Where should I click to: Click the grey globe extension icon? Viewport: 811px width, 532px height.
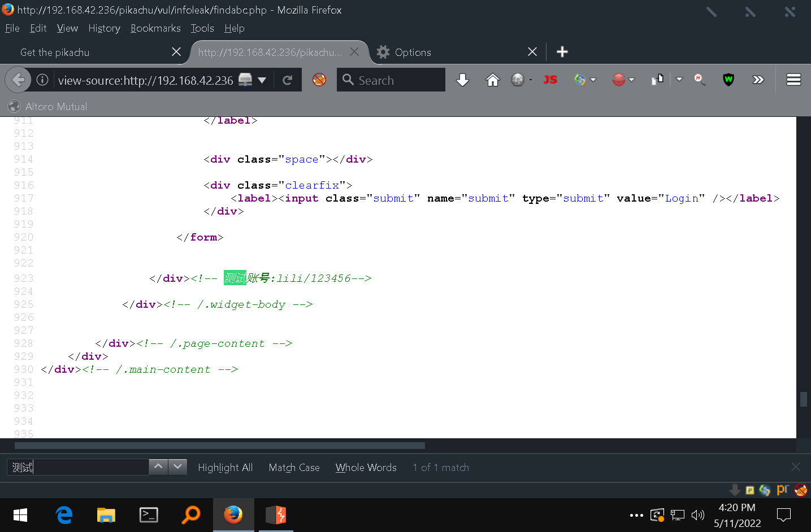click(x=518, y=80)
